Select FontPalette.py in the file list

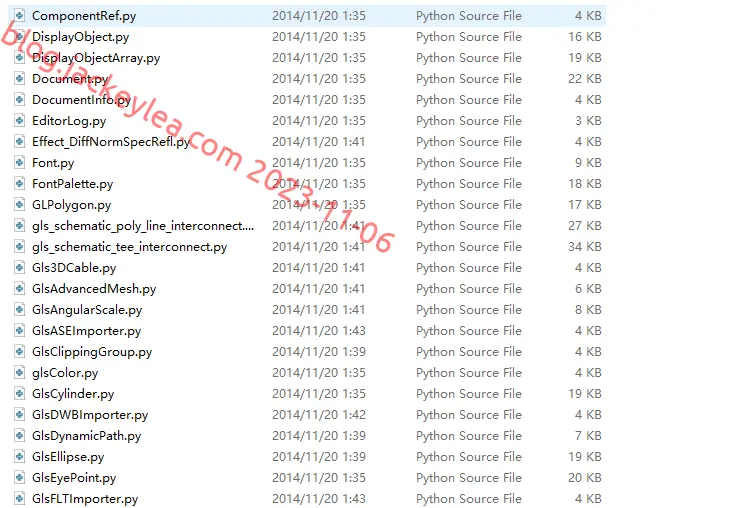pos(72,184)
